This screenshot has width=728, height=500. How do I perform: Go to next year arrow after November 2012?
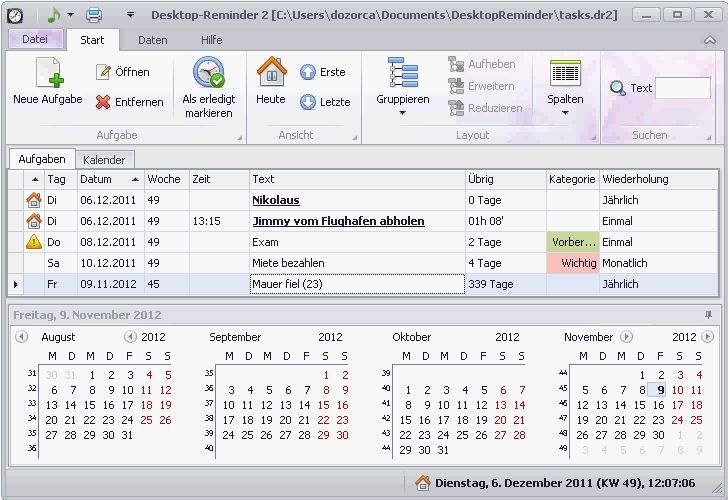(708, 337)
